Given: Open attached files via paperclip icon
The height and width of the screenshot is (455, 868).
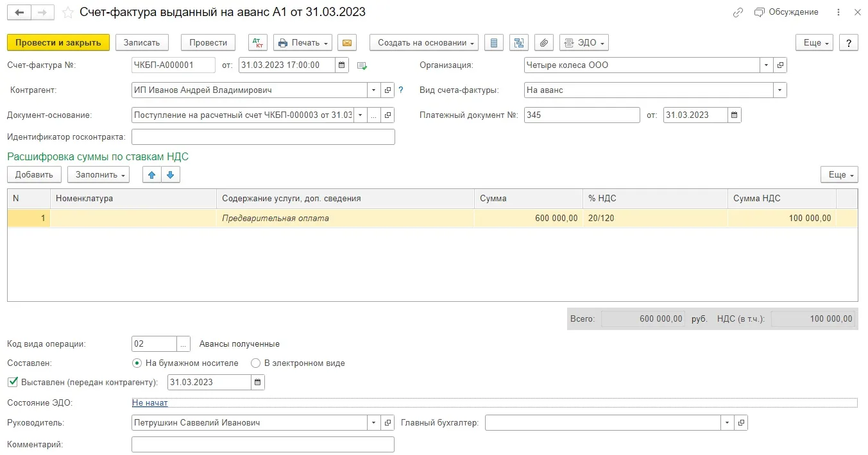Looking at the screenshot, I should [543, 43].
